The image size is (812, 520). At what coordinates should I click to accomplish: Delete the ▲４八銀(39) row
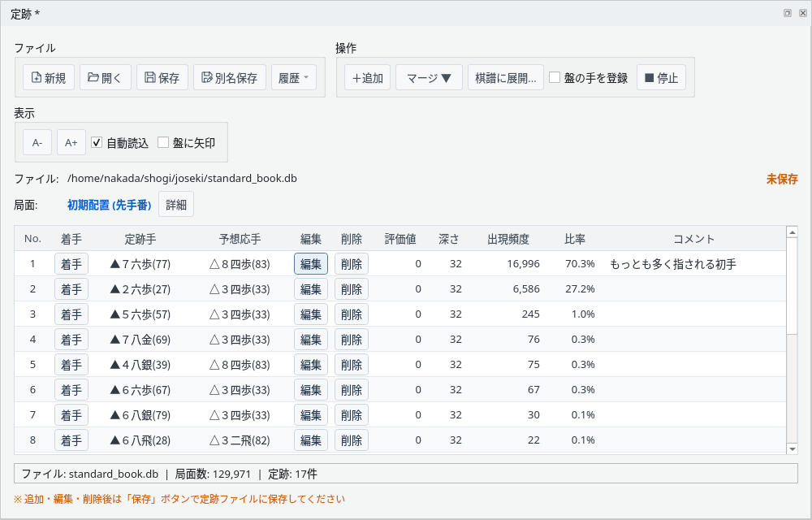point(351,365)
